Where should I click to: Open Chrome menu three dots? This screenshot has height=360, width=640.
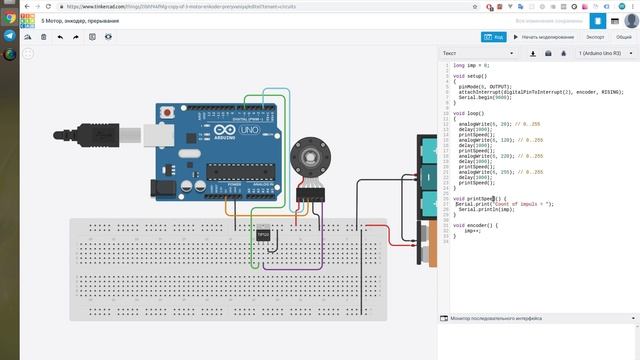pos(633,7)
